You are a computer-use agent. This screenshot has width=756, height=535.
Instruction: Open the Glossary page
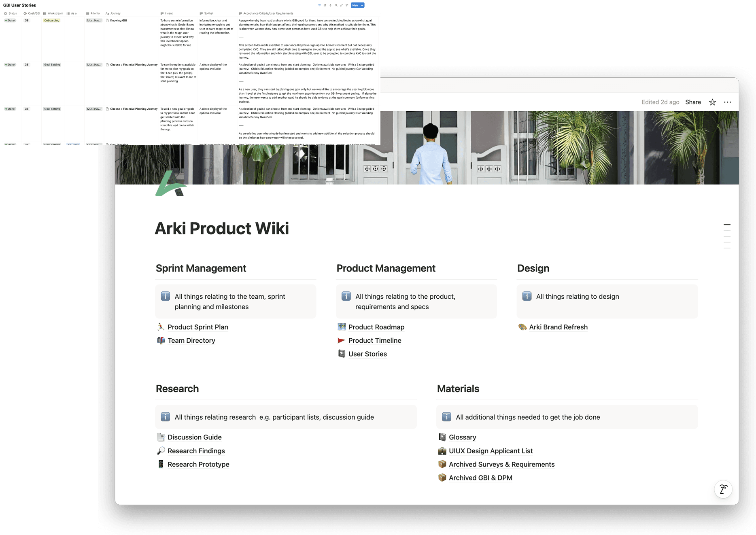click(462, 437)
